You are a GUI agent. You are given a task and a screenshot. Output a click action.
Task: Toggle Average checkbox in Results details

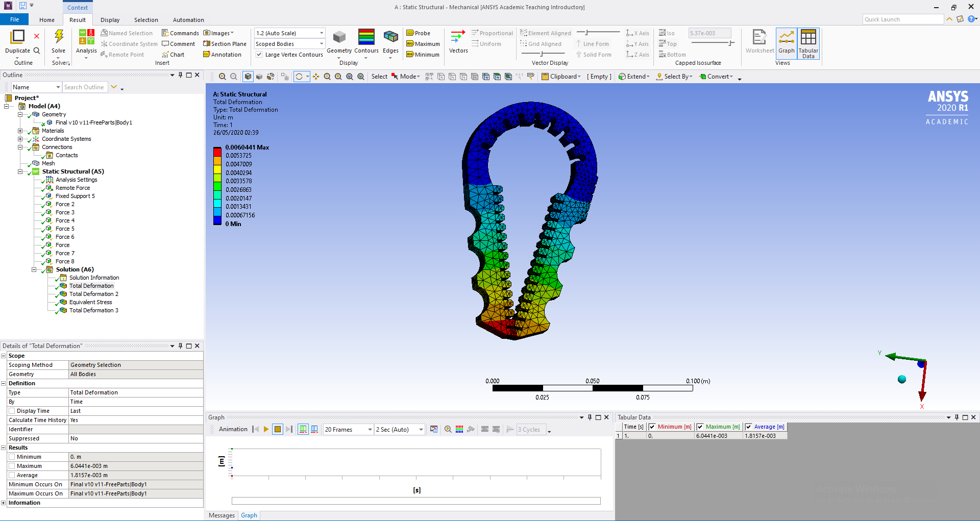pyautogui.click(x=12, y=475)
